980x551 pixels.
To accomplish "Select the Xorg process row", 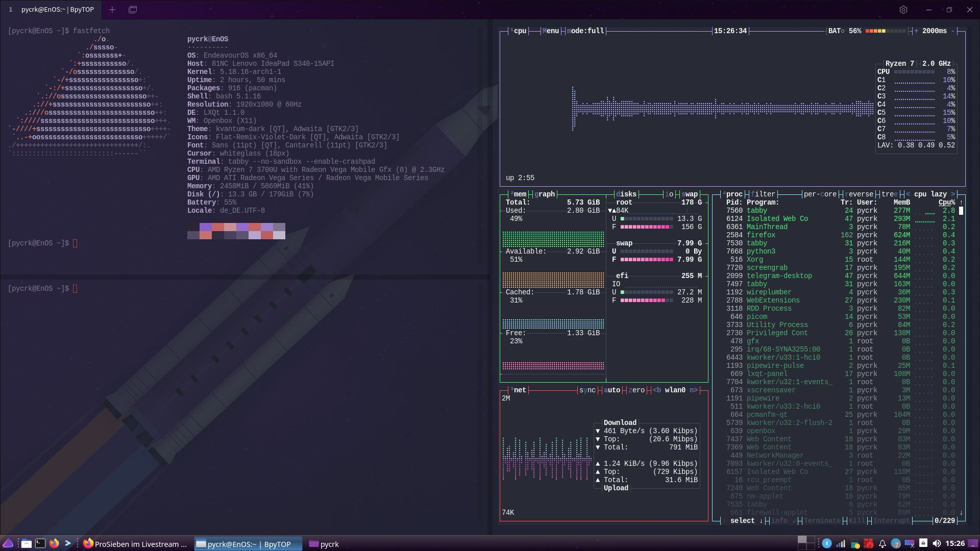I will [841, 260].
